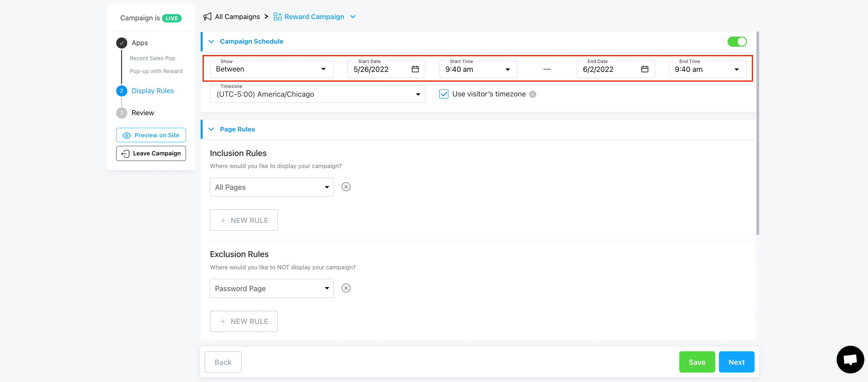
Task: Click the megaphone All Campaigns icon
Action: coord(207,17)
